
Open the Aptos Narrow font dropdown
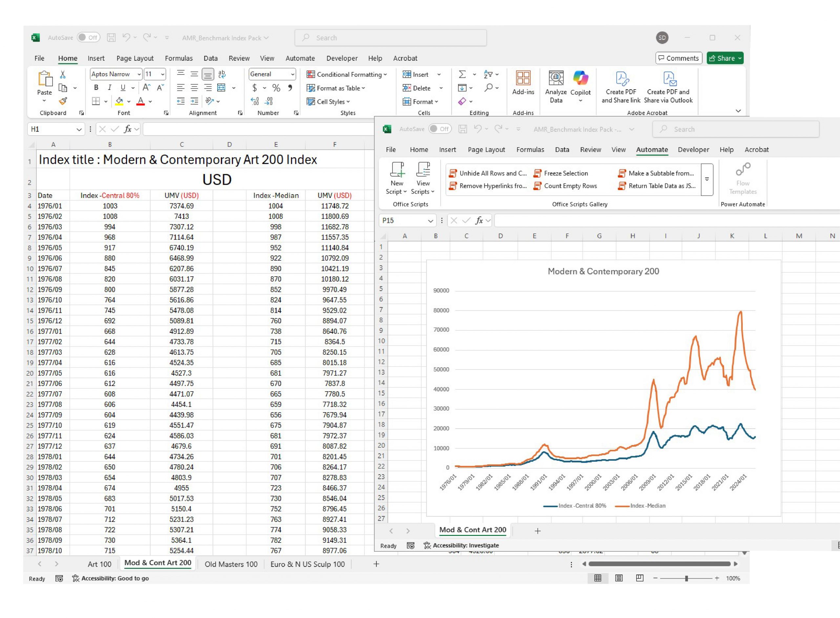coord(139,74)
